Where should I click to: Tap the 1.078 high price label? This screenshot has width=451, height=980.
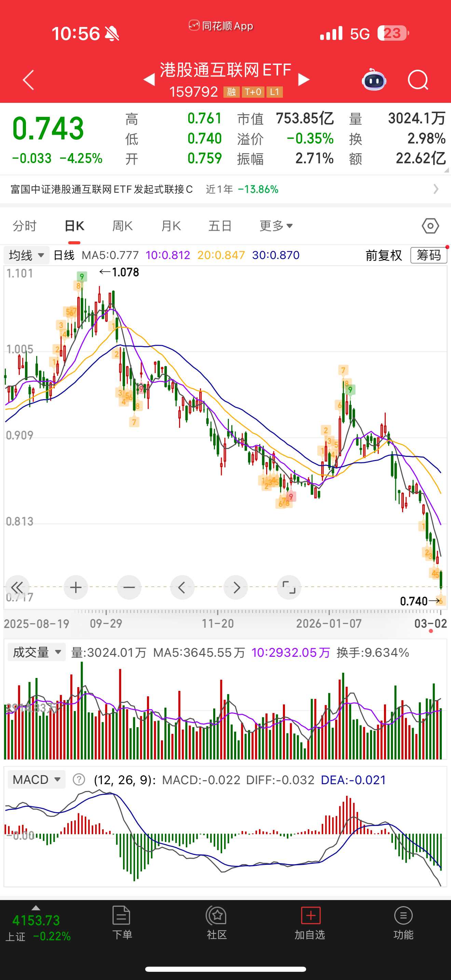coord(125,272)
